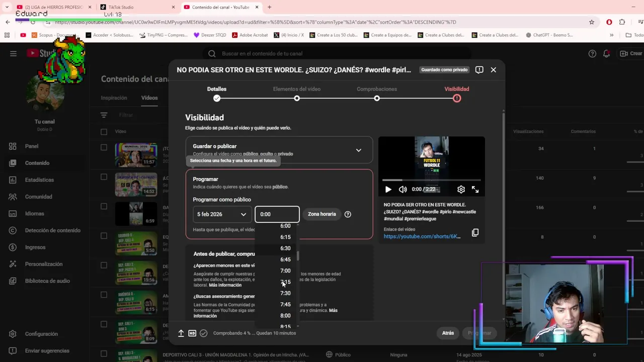
Task: Choose 7:30 from the time list
Action: pyautogui.click(x=285, y=293)
